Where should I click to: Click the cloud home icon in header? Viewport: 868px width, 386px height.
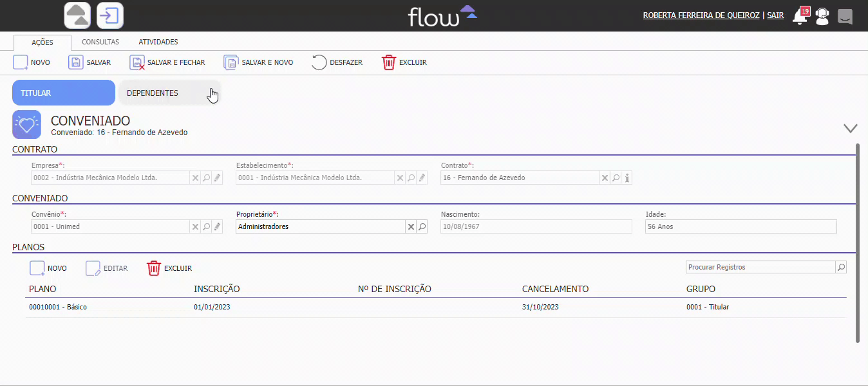[78, 15]
